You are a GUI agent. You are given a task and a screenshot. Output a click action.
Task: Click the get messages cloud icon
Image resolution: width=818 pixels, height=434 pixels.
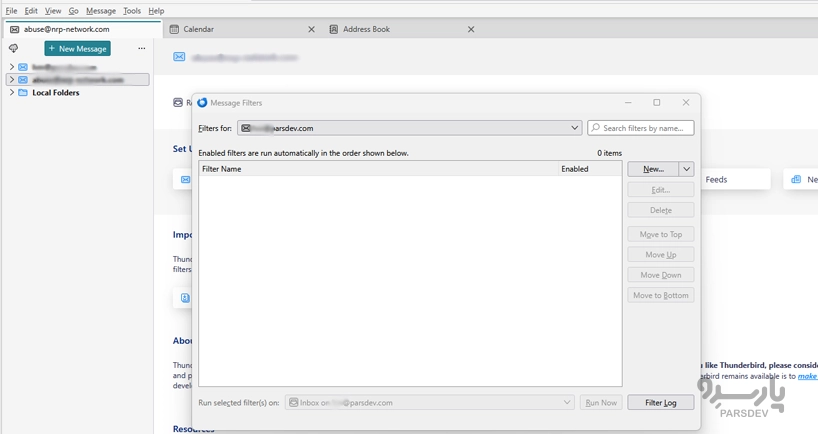click(14, 48)
